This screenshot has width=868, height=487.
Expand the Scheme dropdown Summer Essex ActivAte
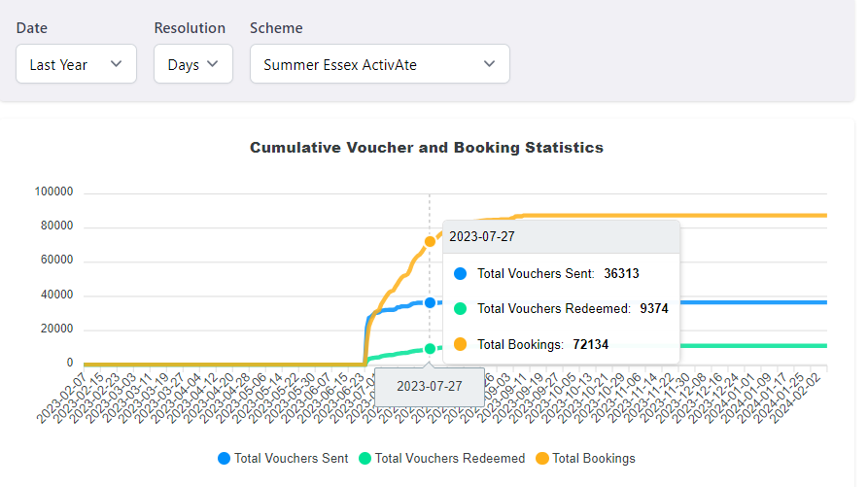click(x=379, y=64)
